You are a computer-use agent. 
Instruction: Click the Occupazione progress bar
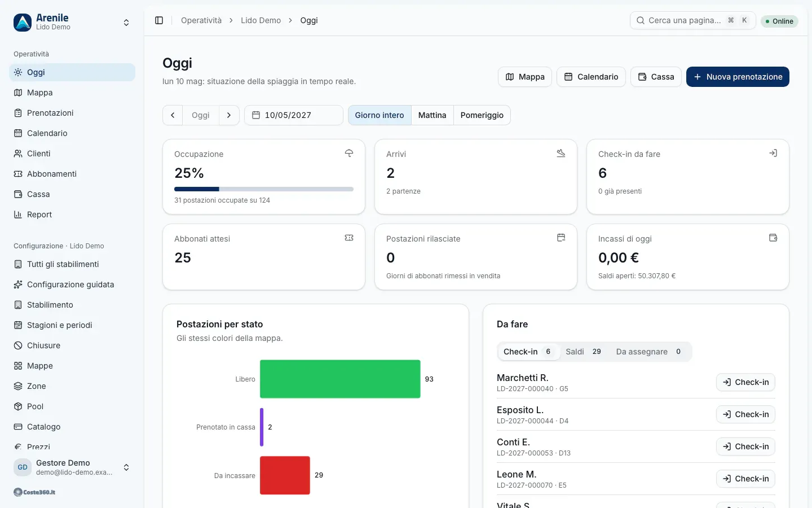[x=264, y=189]
